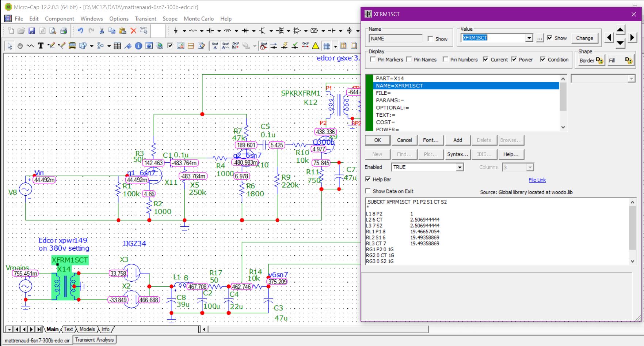Select the opamp component icon
Screen dimensions: 644x346
pyautogui.click(x=297, y=31)
